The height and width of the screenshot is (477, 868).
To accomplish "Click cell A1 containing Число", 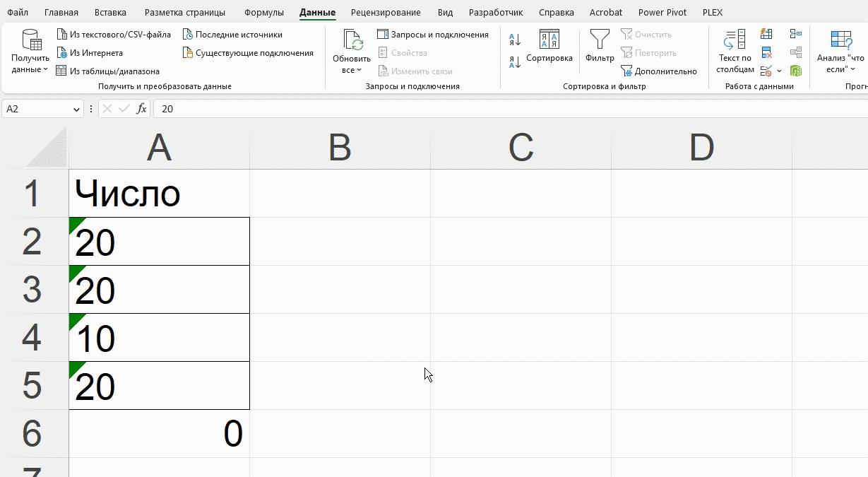I will pos(159,193).
